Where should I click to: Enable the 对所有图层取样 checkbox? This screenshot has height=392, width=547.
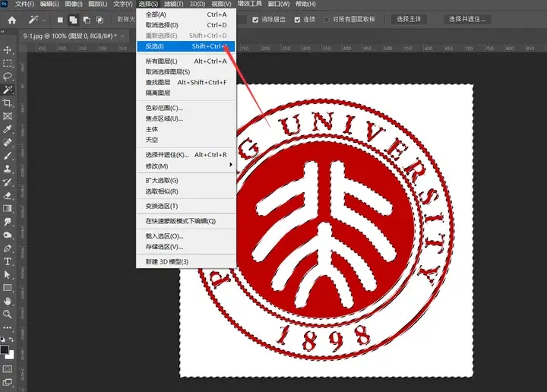327,20
